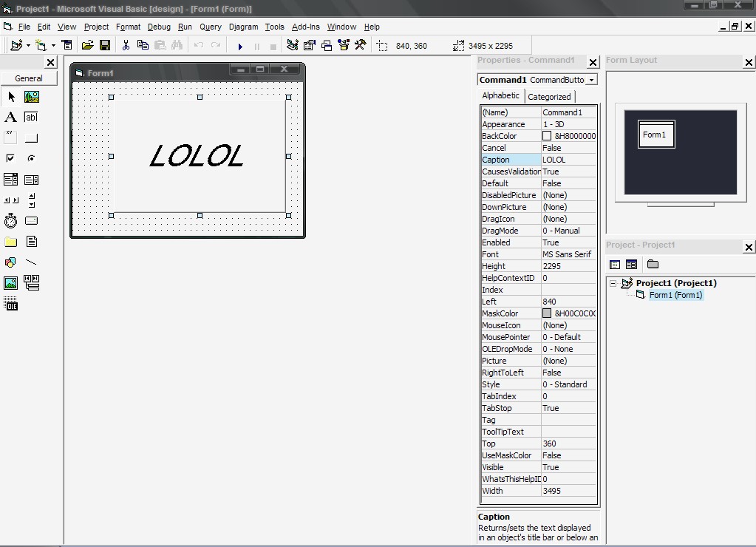Open the Add Form dropdown arrow

point(53,45)
